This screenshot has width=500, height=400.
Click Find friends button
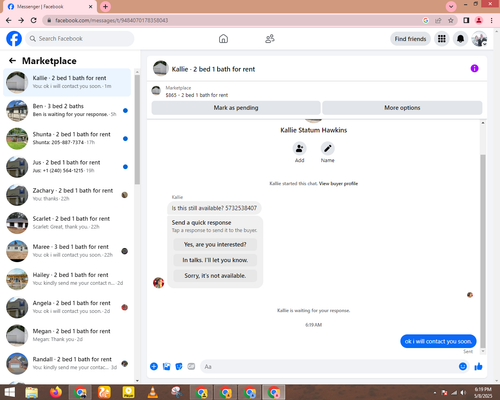(410, 39)
